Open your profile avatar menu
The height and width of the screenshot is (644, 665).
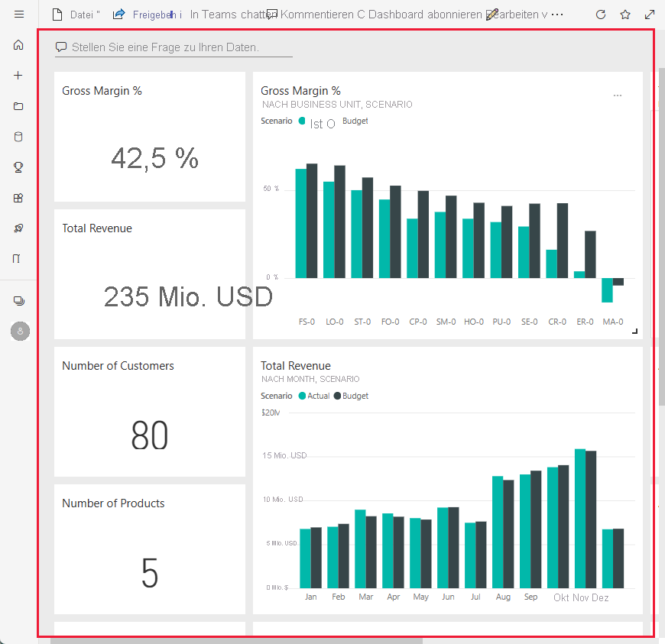click(19, 331)
